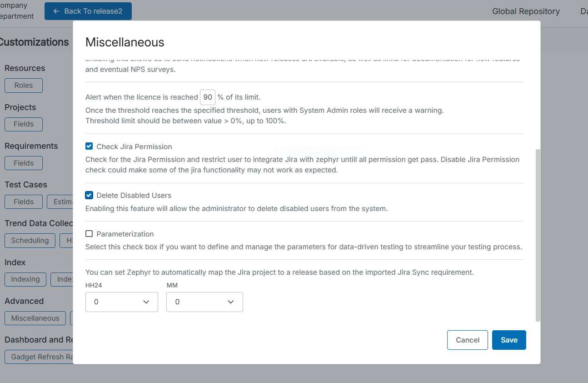Screen dimensions: 588x383
Task: Open Fields under Requirements
Action: 24,163
